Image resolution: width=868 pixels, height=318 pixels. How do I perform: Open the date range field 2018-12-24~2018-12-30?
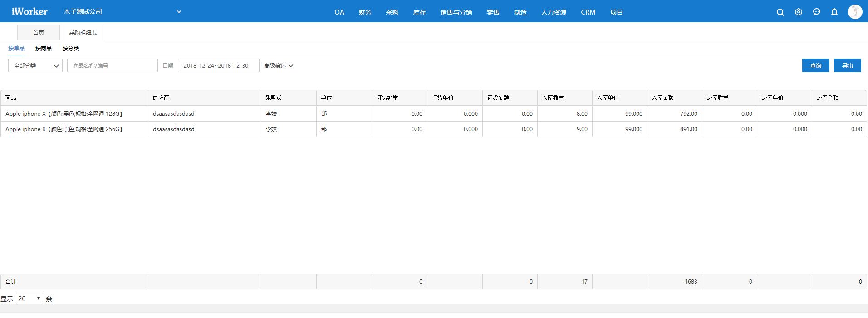[219, 65]
